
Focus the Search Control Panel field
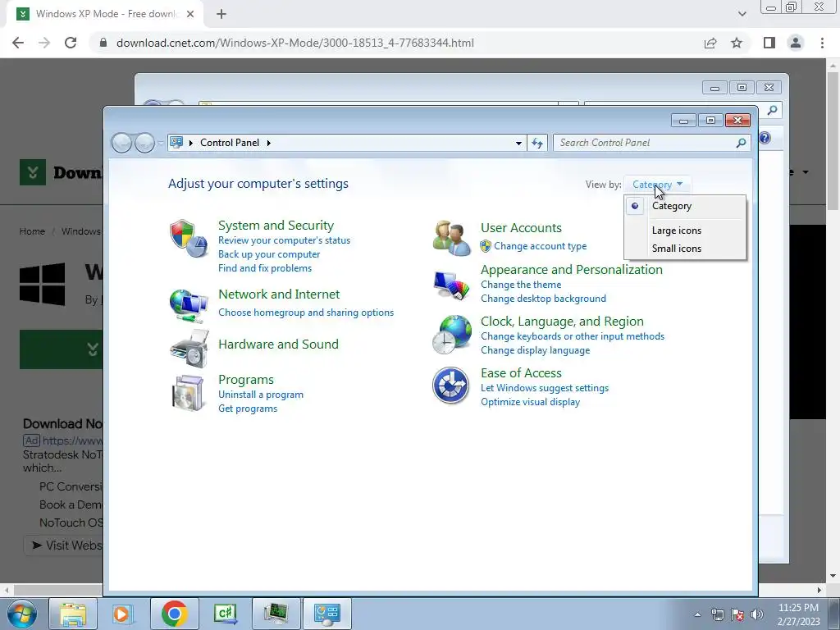[646, 143]
